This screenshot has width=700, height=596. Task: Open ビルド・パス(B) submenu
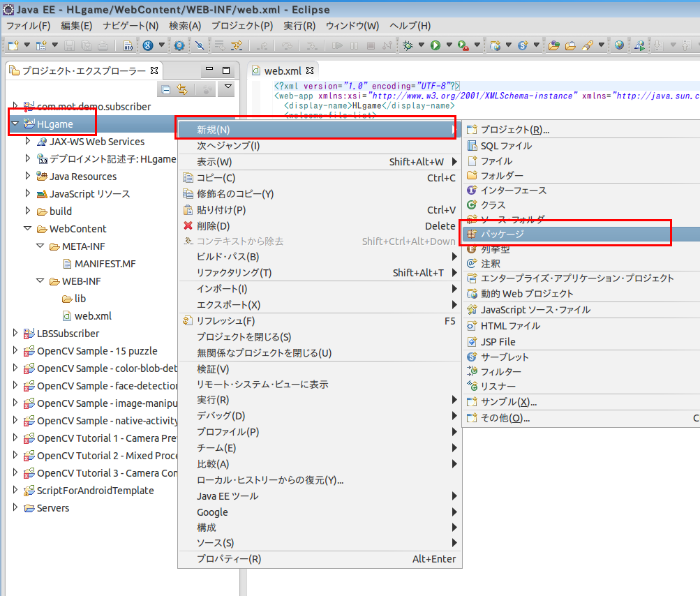[x=319, y=257]
